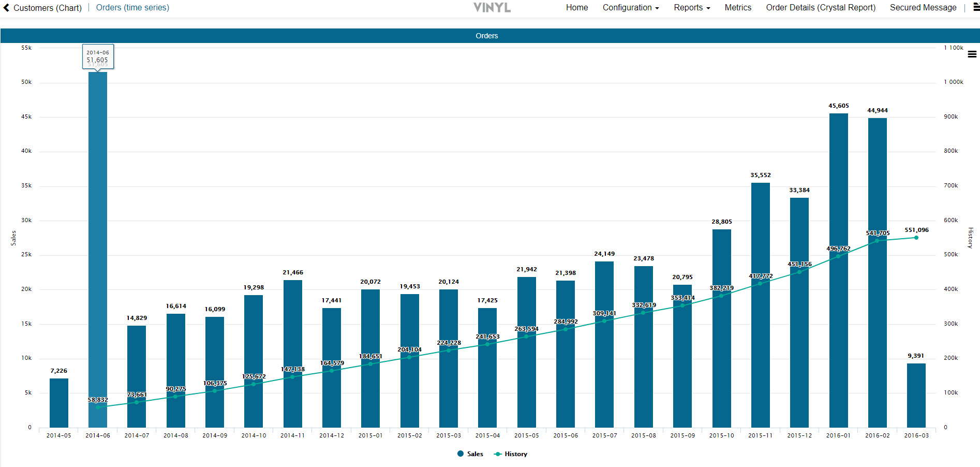Screen dimensions: 980x467
Task: Click the partially visible top-right menu icon
Action: point(976,8)
